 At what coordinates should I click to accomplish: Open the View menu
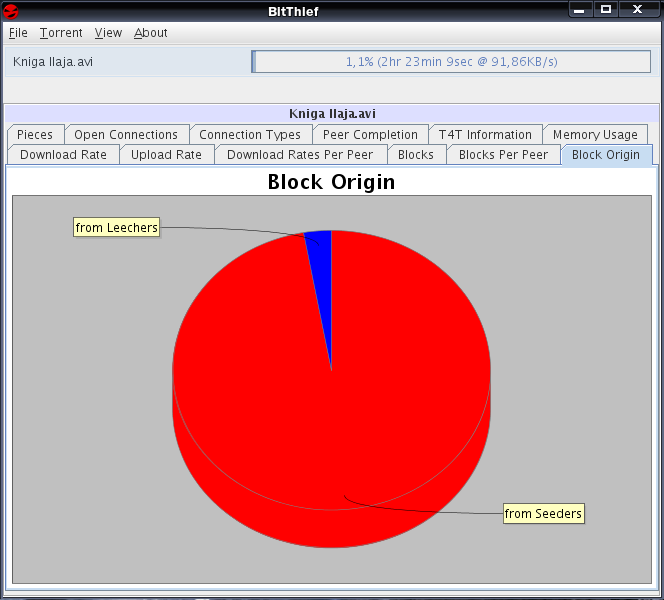coord(108,33)
